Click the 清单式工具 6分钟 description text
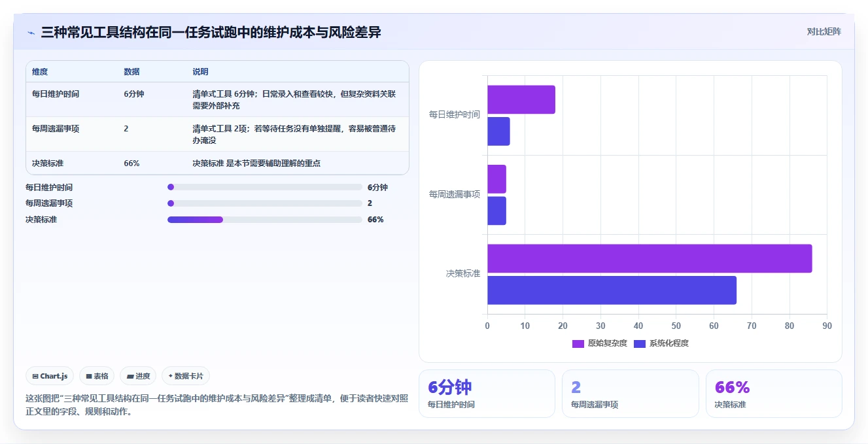 pyautogui.click(x=294, y=99)
